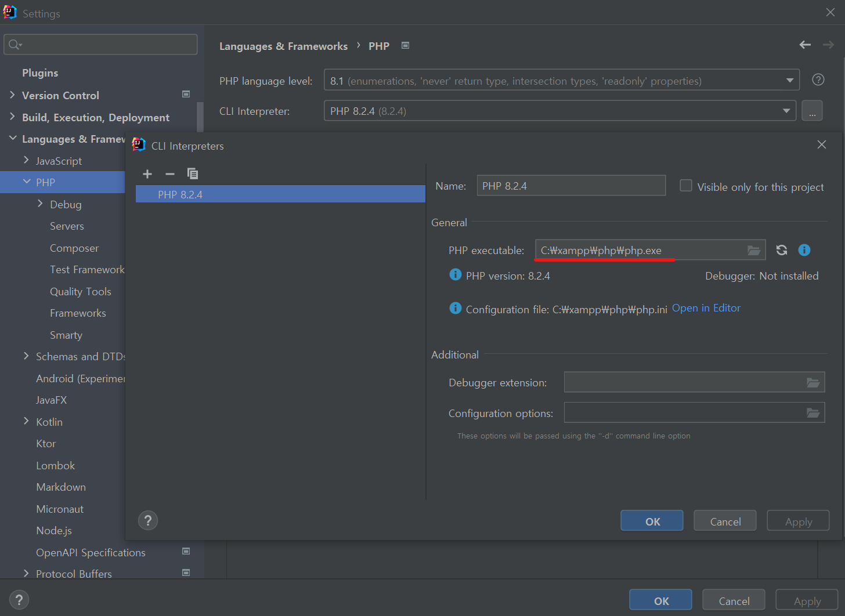The height and width of the screenshot is (616, 845).
Task: Select Ktor settings entry
Action: click(46, 444)
